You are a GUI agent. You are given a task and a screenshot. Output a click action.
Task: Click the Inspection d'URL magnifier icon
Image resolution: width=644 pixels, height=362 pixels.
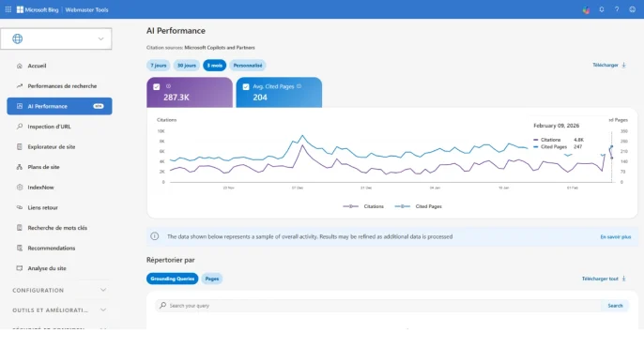[20, 127]
